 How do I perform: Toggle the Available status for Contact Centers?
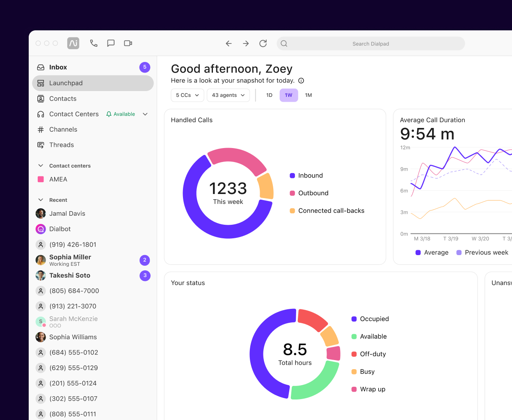pyautogui.click(x=121, y=114)
